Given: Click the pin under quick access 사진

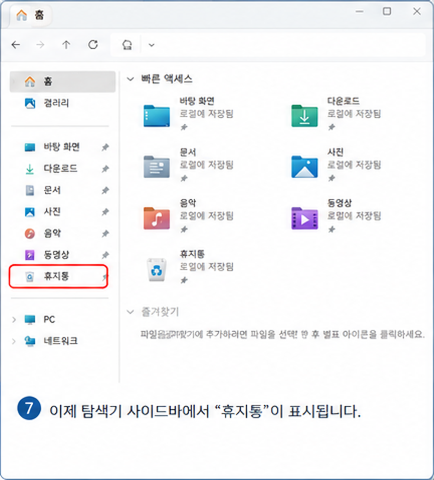Looking at the screenshot, I should pyautogui.click(x=332, y=178).
